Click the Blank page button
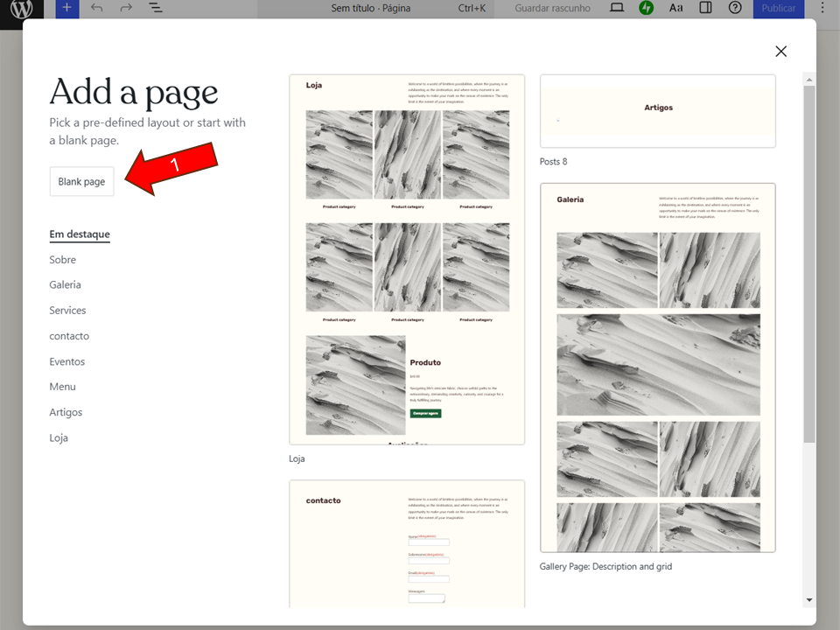The image size is (840, 630). pos(81,182)
